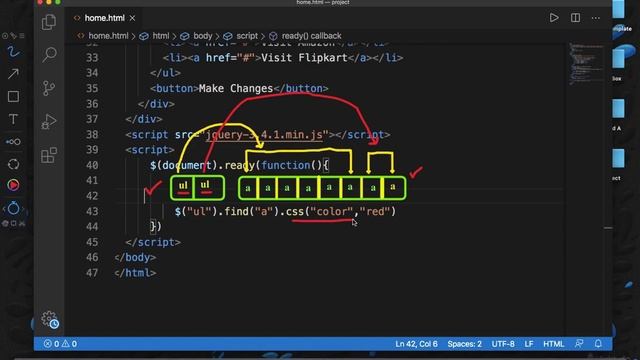Screen dimensions: 640x360
Task: Click the jquery-3.4.1.min.js link on line 38
Action: [x=264, y=134]
